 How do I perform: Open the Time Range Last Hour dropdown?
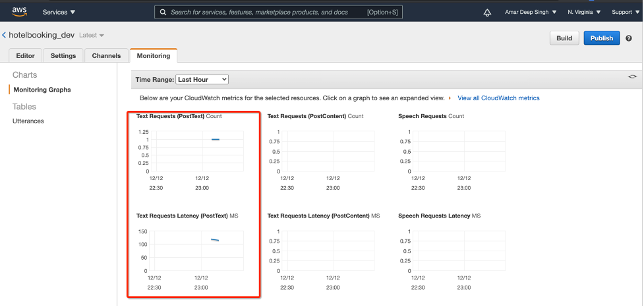coord(202,79)
